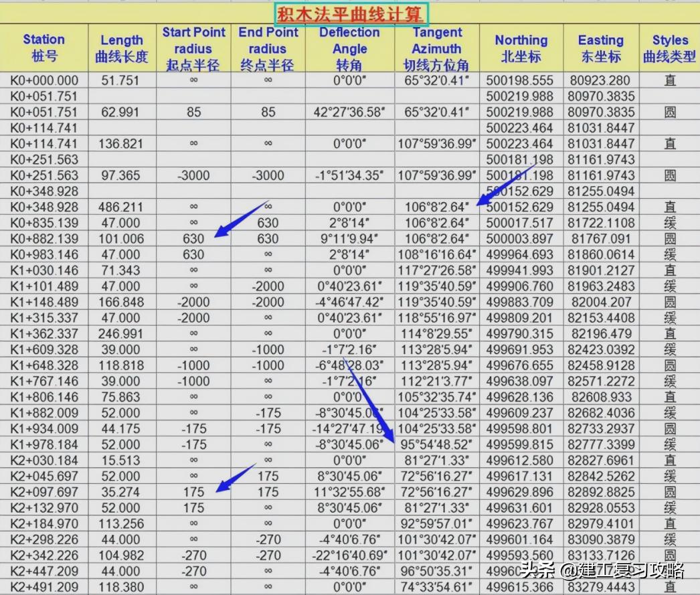Screen dimensions: 700x595
Task: Select station cell K0+000.000
Action: pyautogui.click(x=43, y=80)
